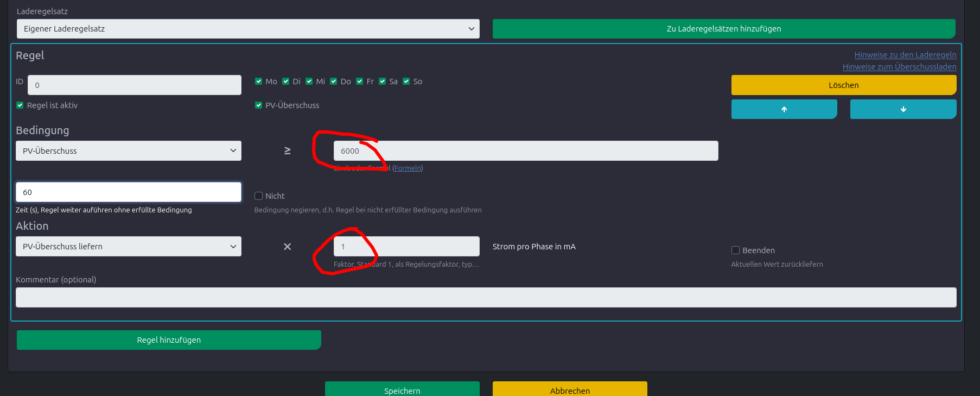Expand the Bedingung PV-Überschuss dropdown

(129, 151)
